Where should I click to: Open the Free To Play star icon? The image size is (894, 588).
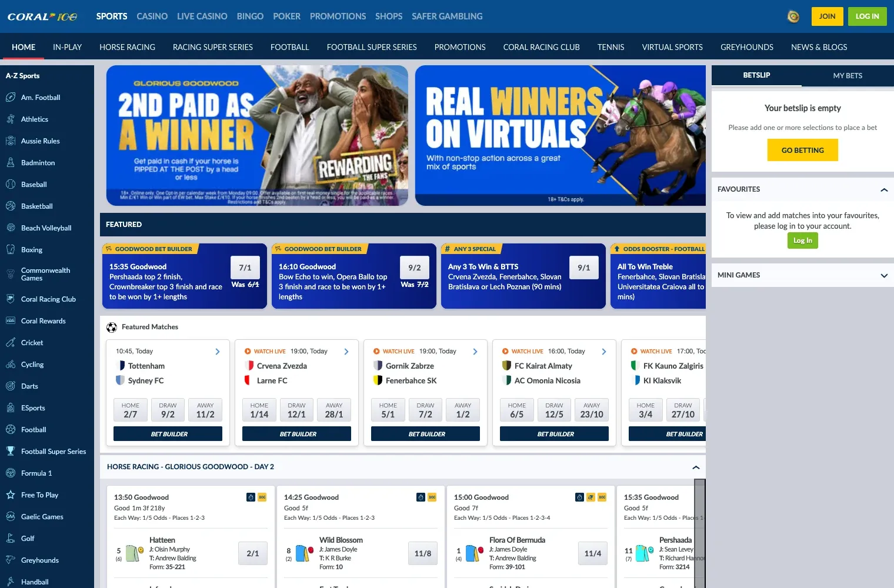(11, 495)
